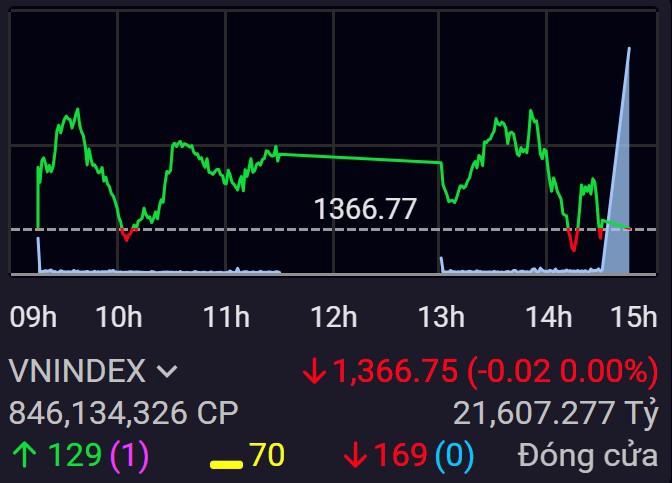
Task: Select the decliners count 169
Action: point(400,455)
